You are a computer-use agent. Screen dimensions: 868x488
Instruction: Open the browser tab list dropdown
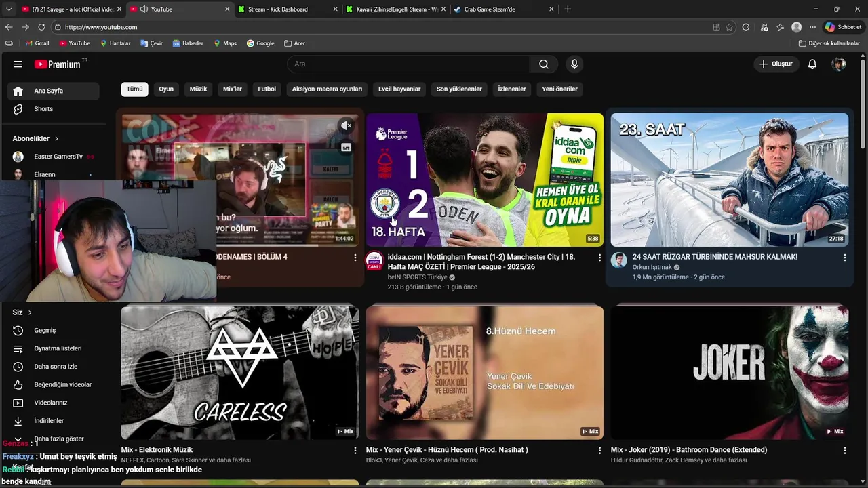point(9,9)
